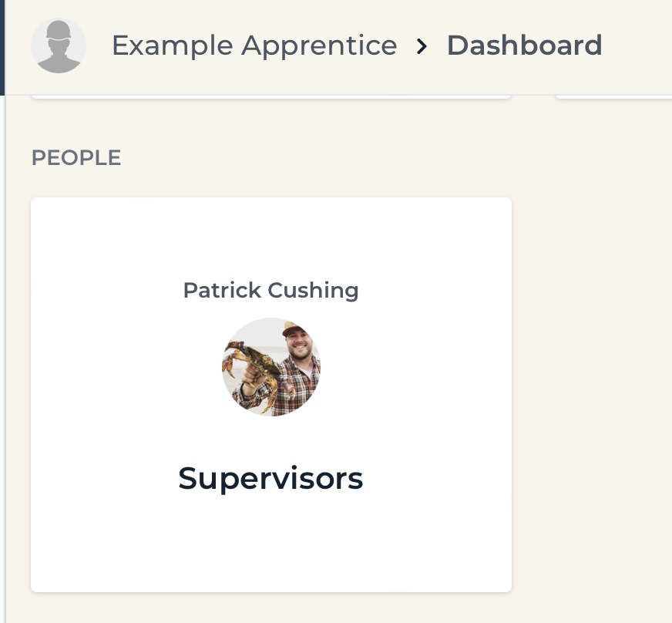Click the Example Apprentice hard-hat avatar icon
The width and height of the screenshot is (672, 623).
click(59, 45)
